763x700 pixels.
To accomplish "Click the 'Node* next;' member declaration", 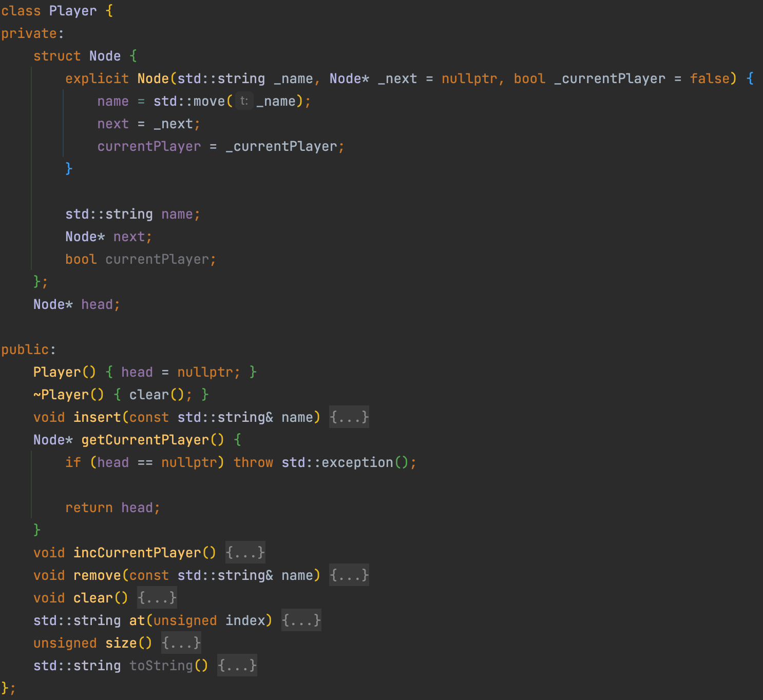I will 108,237.
